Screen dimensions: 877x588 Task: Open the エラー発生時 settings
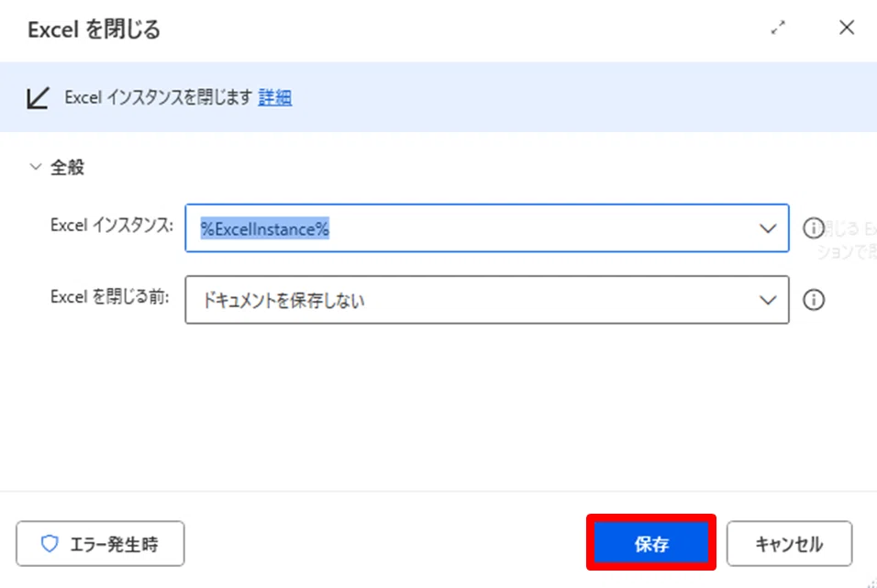pos(100,544)
